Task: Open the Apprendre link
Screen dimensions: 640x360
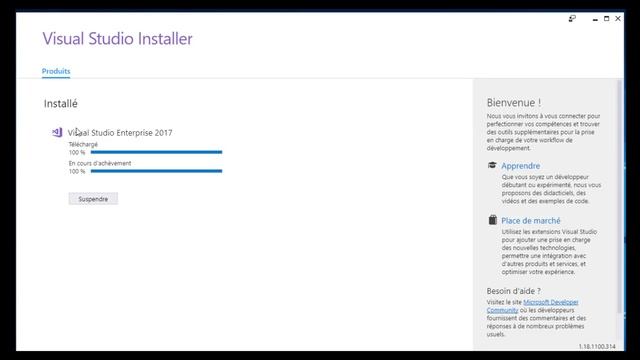Action: [520, 166]
